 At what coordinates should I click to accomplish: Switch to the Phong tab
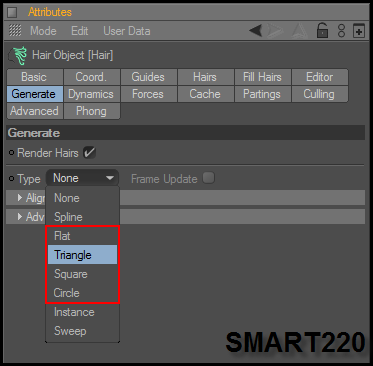click(92, 111)
